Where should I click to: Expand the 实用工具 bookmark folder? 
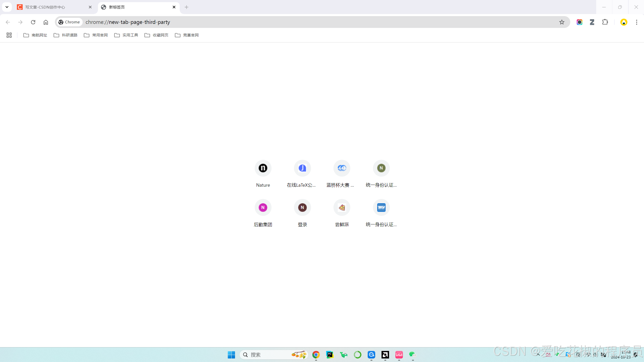126,35
